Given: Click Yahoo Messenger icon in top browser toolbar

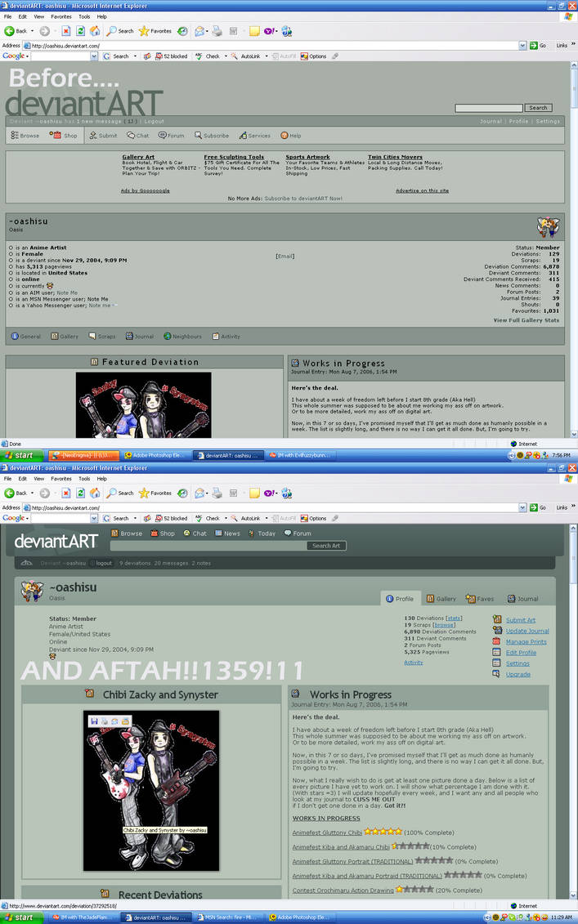Looking at the screenshot, I should pos(269,31).
